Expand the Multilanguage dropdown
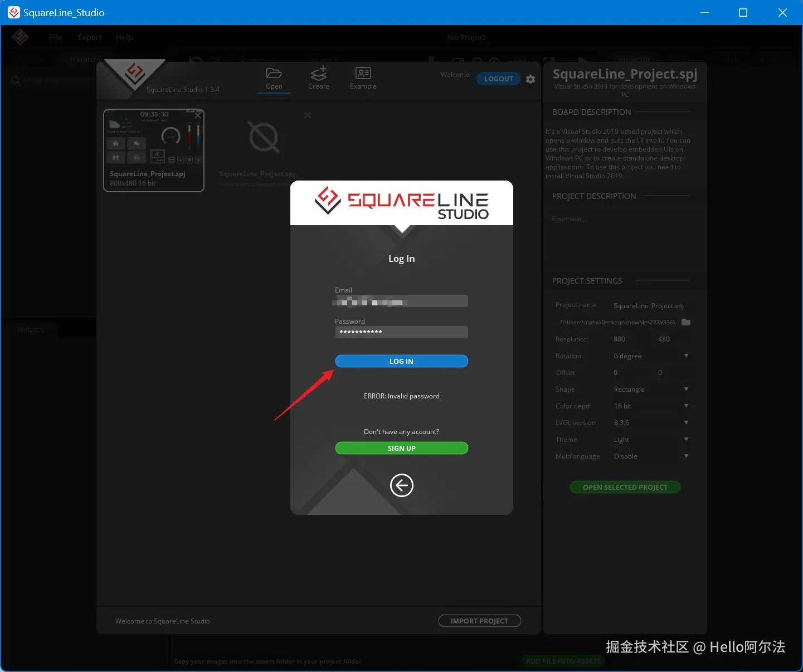Screen dimensions: 803x672 click(x=651, y=456)
